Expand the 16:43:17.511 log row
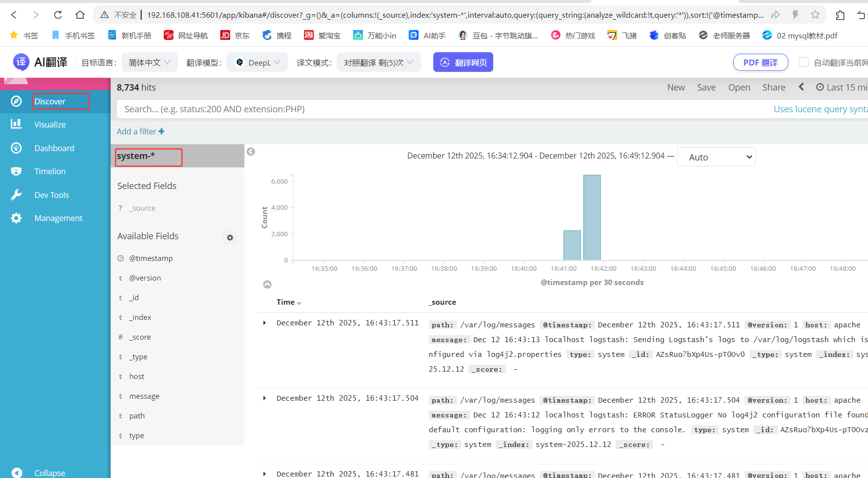Image resolution: width=868 pixels, height=478 pixels. [x=265, y=323]
